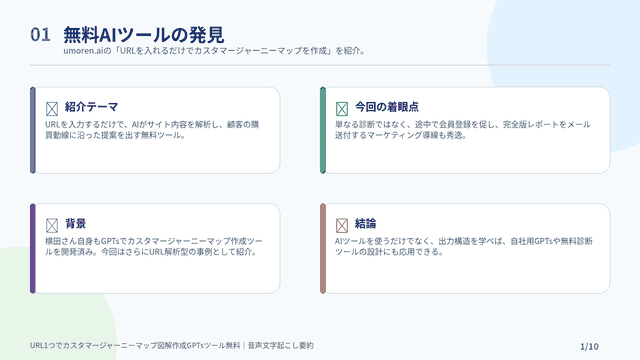Click the green icon beside 今回の着眼点
Viewport: 640px width, 360px height.
342,109
